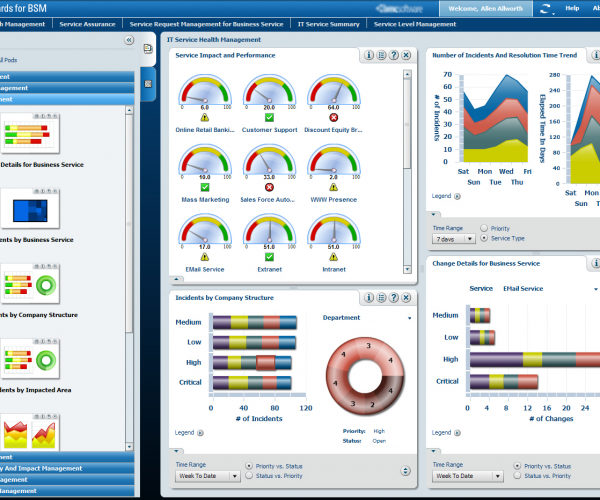Open the EMail Service selector dropdown arrow
600x500 pixels.
pyautogui.click(x=596, y=289)
